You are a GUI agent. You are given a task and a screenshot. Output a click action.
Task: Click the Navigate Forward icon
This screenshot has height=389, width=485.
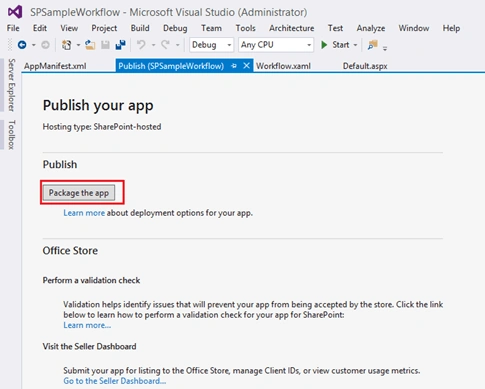pos(45,45)
